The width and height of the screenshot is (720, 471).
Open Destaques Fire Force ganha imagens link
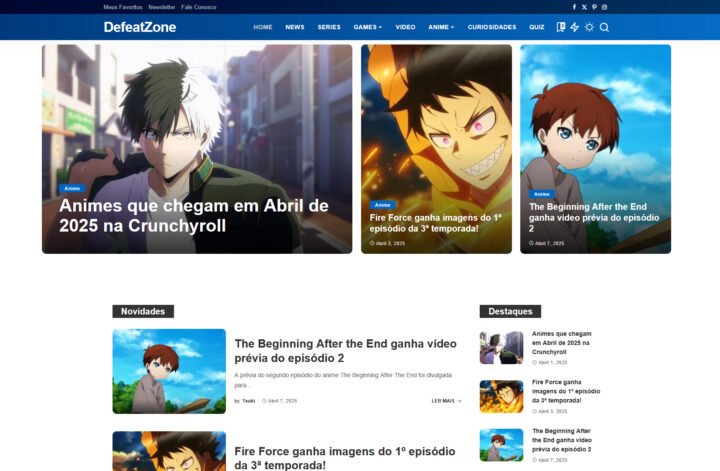click(x=566, y=391)
